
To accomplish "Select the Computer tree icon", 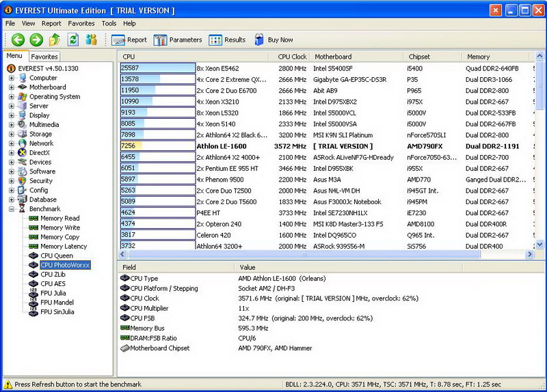I will pos(23,78).
